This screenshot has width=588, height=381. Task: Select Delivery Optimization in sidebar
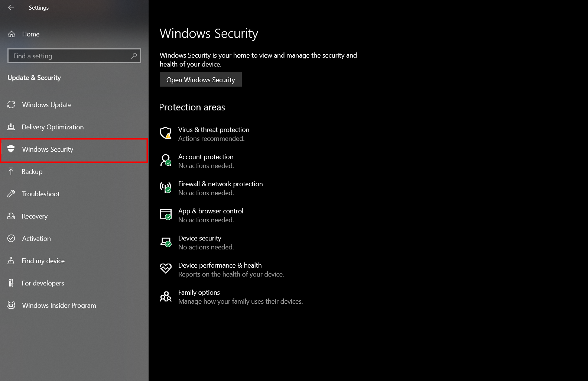click(x=52, y=127)
